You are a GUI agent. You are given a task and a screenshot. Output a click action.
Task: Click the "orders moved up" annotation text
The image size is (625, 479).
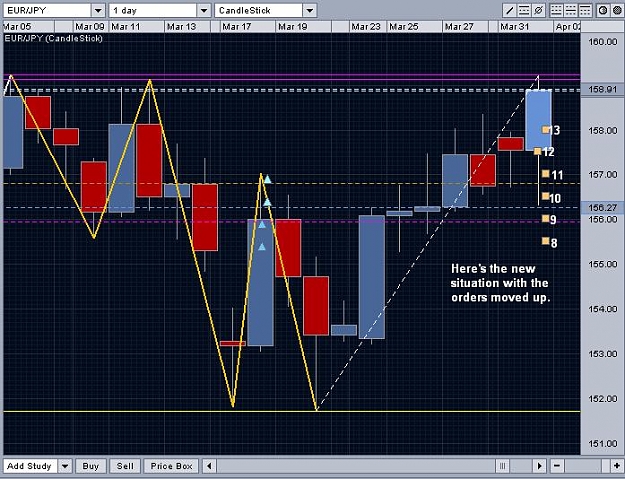click(x=501, y=298)
